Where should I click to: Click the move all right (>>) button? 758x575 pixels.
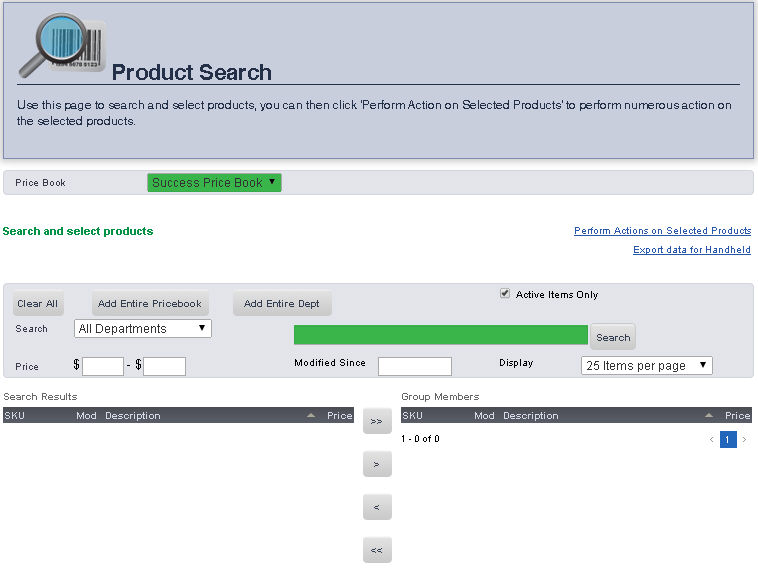click(377, 422)
